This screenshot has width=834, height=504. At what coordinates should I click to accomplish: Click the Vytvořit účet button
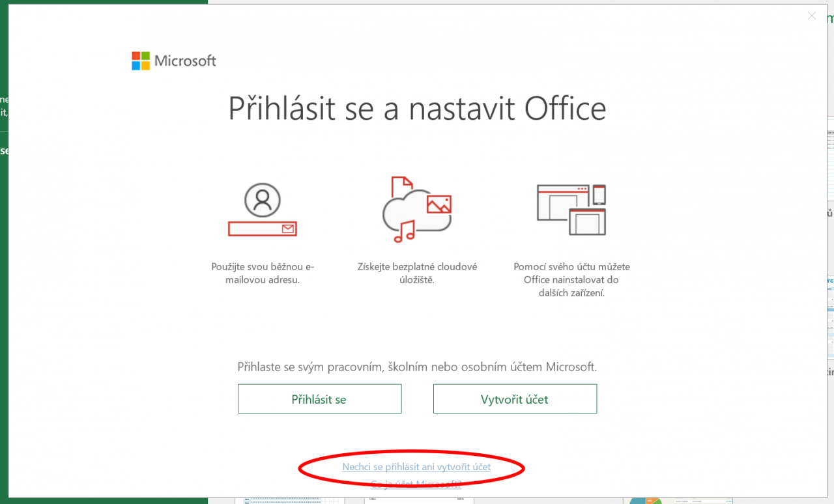coord(515,399)
